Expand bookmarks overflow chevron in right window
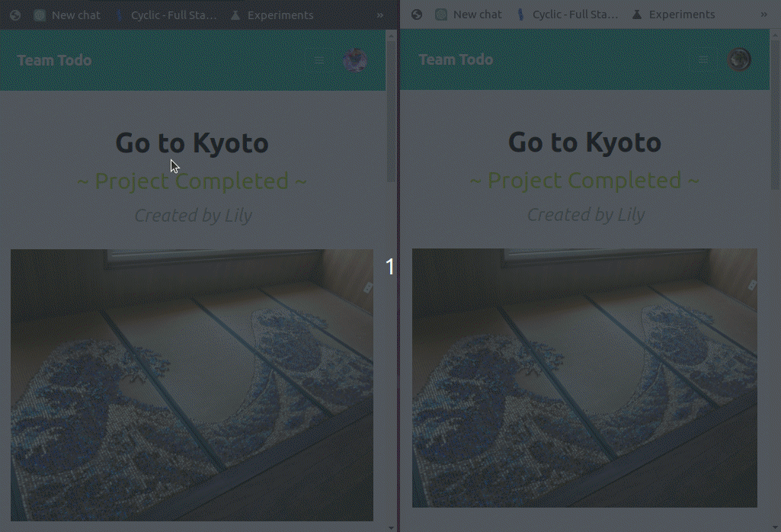 [x=764, y=15]
